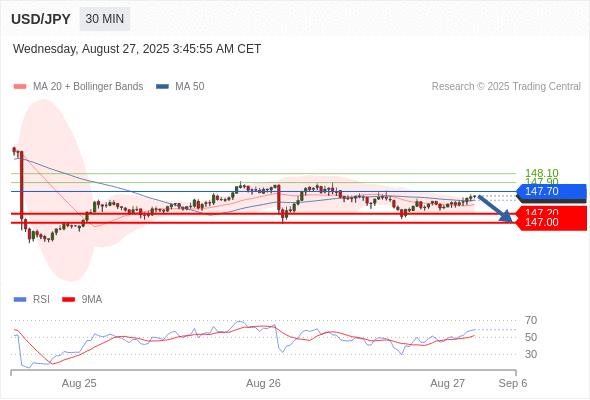This screenshot has height=400, width=590.
Task: Click the date and time stamp text
Action: pos(137,49)
